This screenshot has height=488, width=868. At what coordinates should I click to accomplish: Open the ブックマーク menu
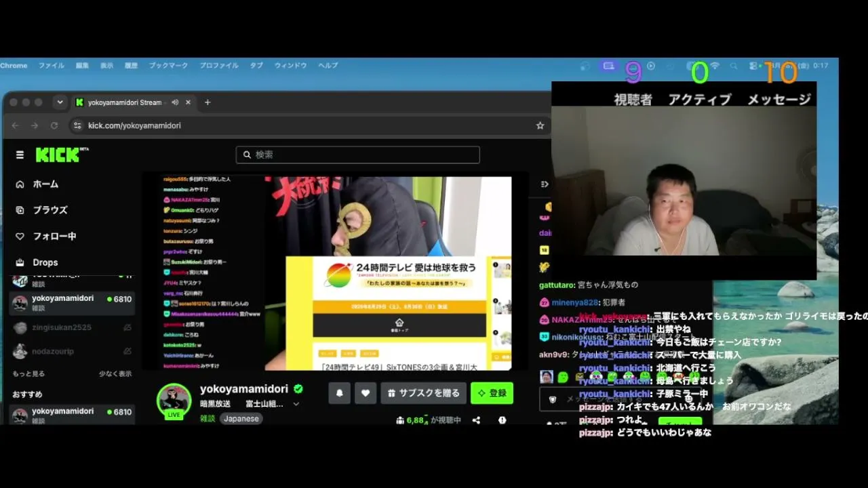[x=168, y=66]
